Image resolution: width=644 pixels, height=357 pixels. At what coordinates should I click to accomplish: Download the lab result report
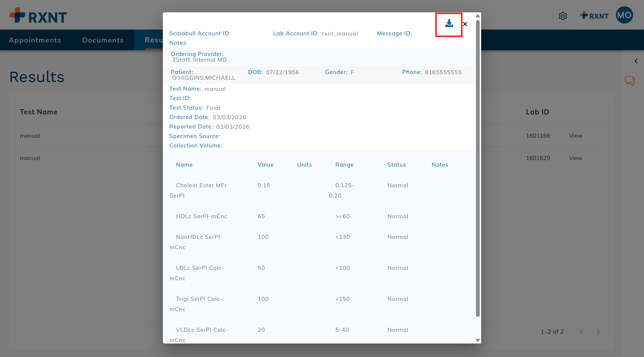(x=449, y=24)
